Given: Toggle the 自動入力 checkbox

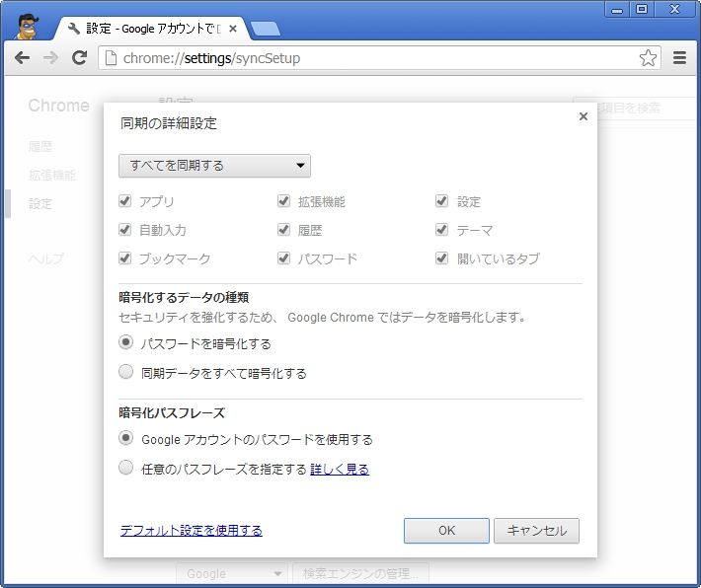Looking at the screenshot, I should [124, 230].
